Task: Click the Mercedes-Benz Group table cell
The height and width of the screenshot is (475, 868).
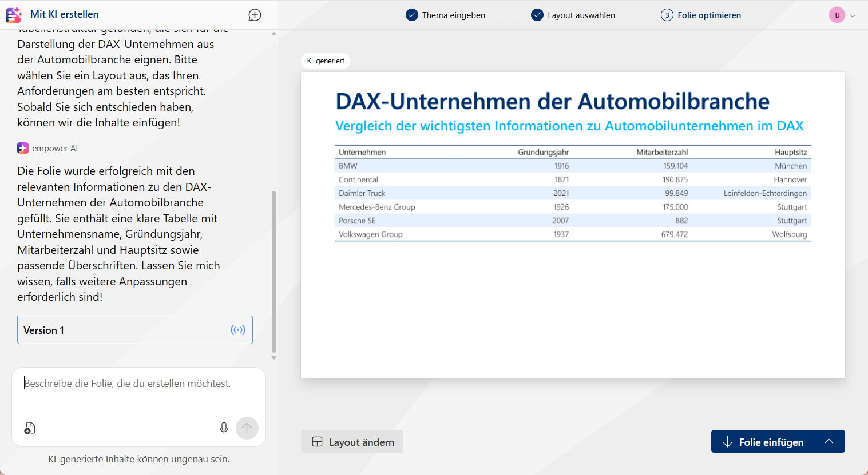Action: [x=376, y=207]
